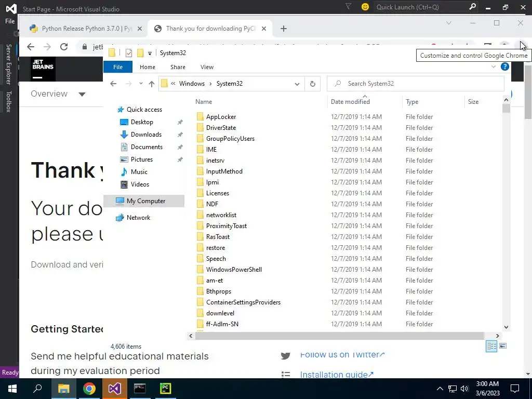Click the New folder quick access toolbar icon
The width and height of the screenshot is (532, 399).
(140, 53)
